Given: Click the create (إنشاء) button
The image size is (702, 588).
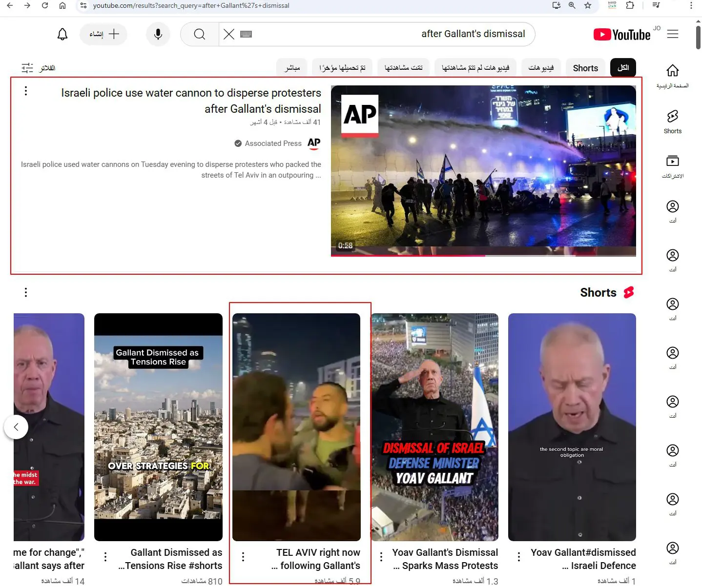Looking at the screenshot, I should [x=103, y=34].
